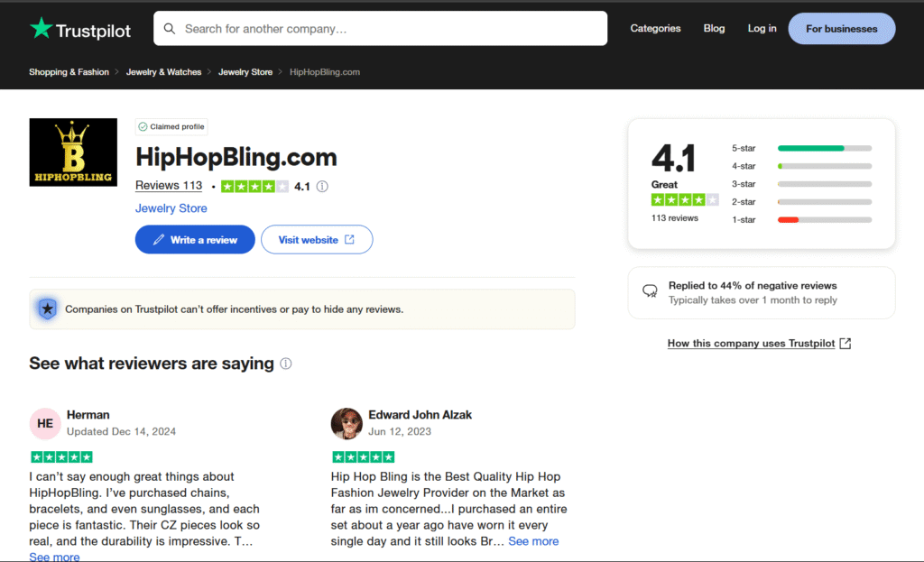Click the search magnifier icon
Viewport: 924px width, 562px height.
(x=170, y=28)
